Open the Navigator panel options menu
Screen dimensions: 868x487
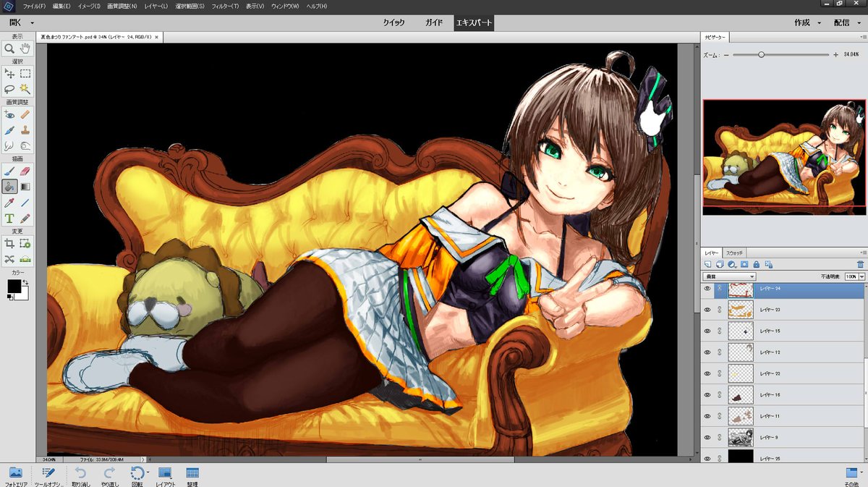point(861,37)
